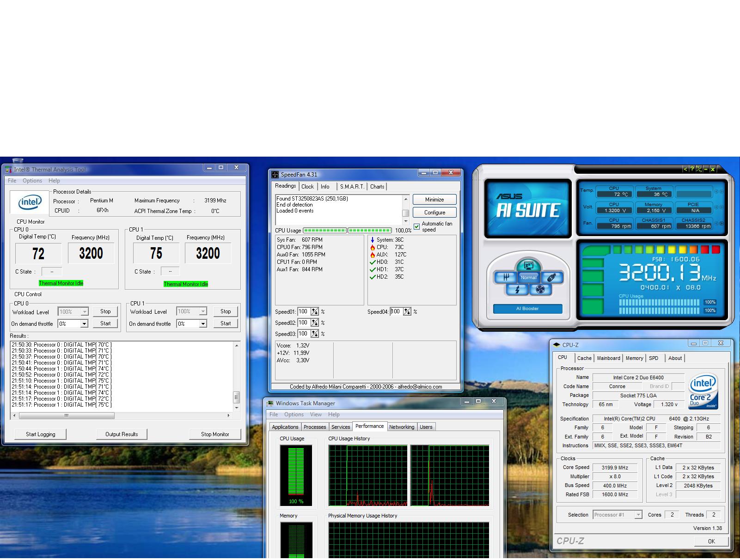
Task: Click the °C/°F unit toggle in AI Suite
Action: coord(699,169)
